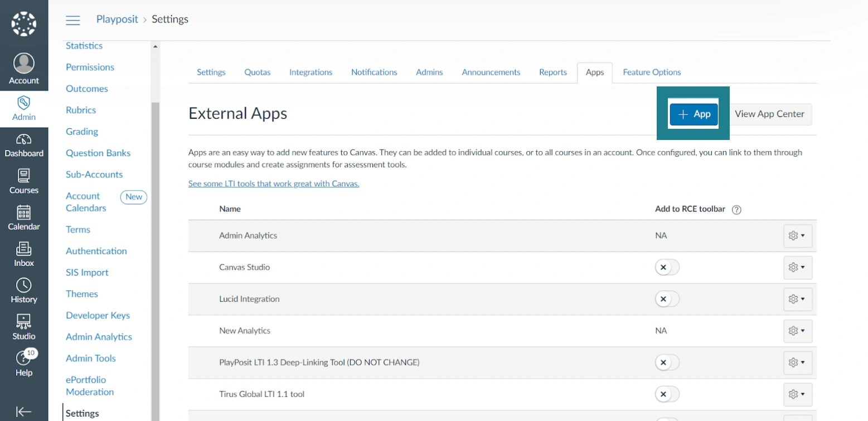
Task: Click the View App Center button
Action: click(x=769, y=114)
